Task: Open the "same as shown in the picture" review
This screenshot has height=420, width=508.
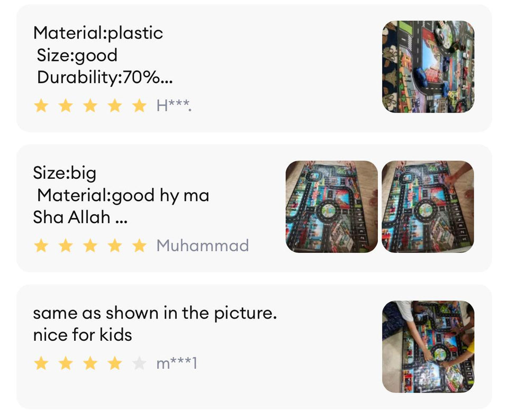Action: pos(155,313)
